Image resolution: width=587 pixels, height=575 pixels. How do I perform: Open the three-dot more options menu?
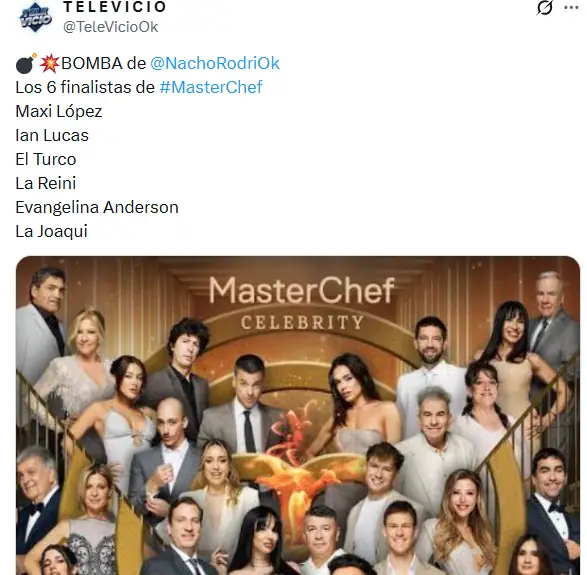click(x=571, y=8)
